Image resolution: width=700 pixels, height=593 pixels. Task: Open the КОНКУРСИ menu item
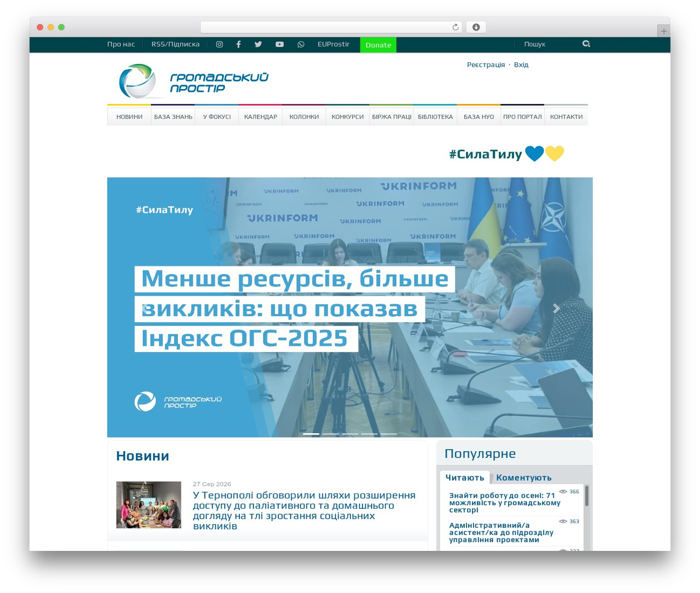click(x=348, y=117)
